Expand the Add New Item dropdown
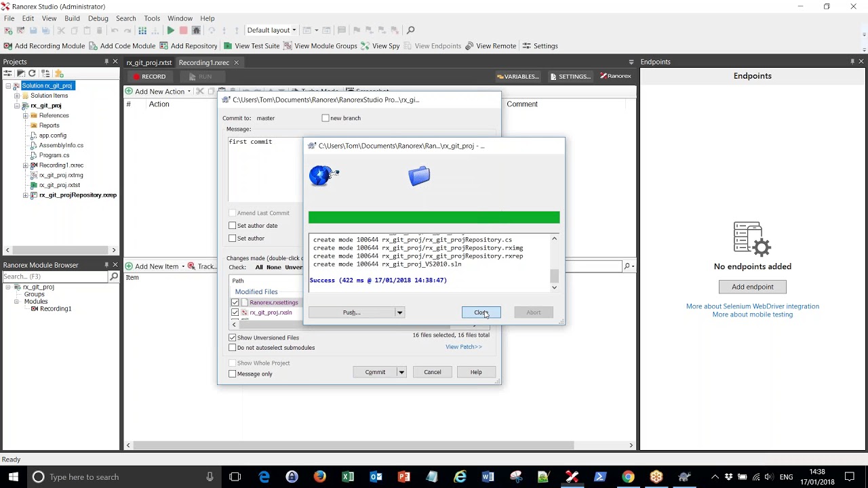This screenshot has width=868, height=488. [x=183, y=266]
